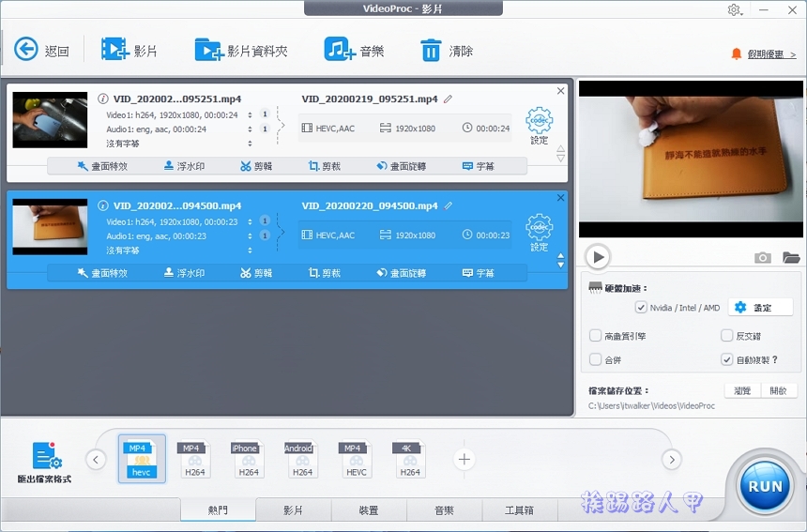
Task: Show info for VID_202002...095251.mp4
Action: pos(103,99)
